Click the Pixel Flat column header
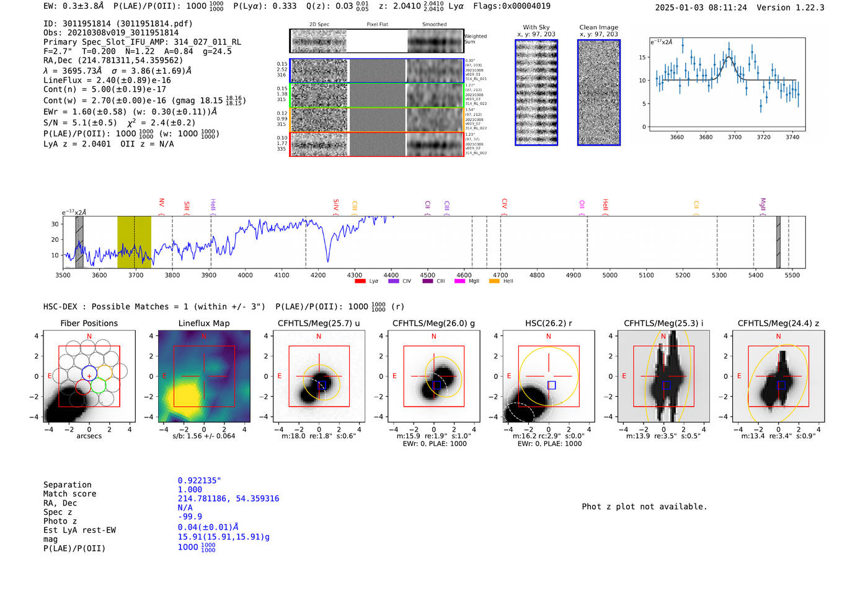This screenshot has width=868, height=591. coord(377,25)
